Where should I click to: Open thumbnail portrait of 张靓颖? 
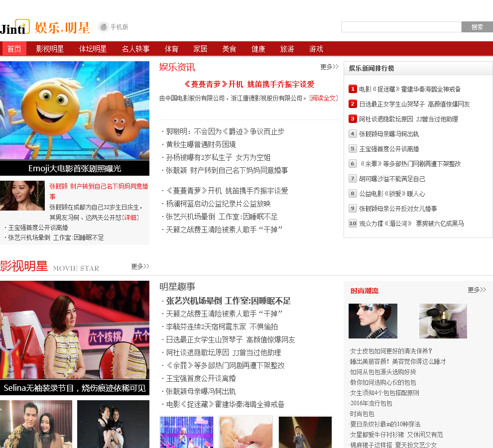pyautogui.click(x=22, y=196)
